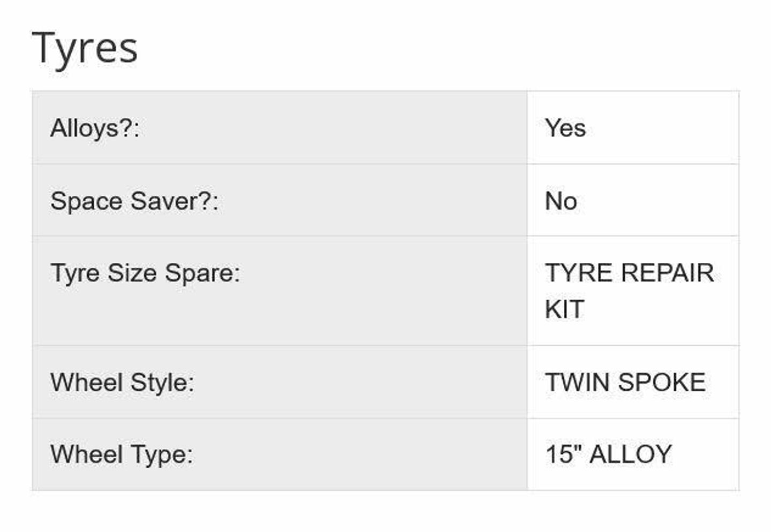The image size is (771, 532).
Task: Click the 15" ALLOY value
Action: [608, 454]
